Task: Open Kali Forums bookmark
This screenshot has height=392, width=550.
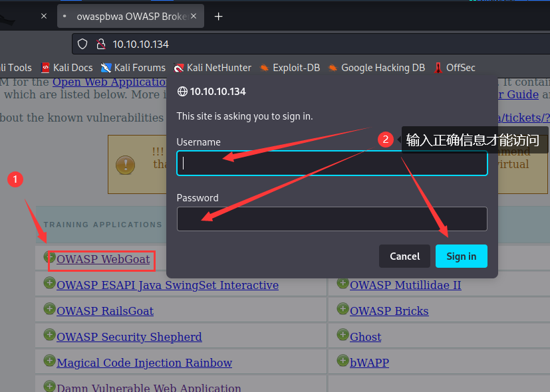Action: tap(133, 68)
